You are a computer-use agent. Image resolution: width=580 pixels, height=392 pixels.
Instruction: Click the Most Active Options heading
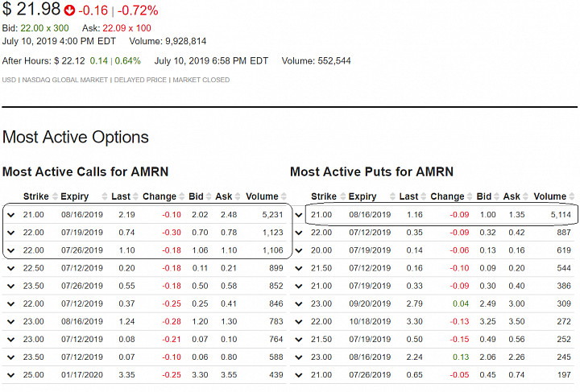pyautogui.click(x=76, y=138)
